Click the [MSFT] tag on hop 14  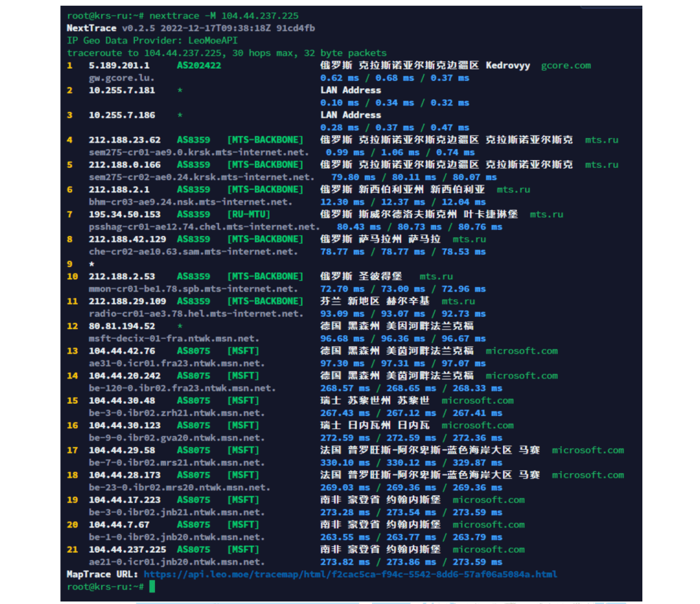pyautogui.click(x=243, y=375)
